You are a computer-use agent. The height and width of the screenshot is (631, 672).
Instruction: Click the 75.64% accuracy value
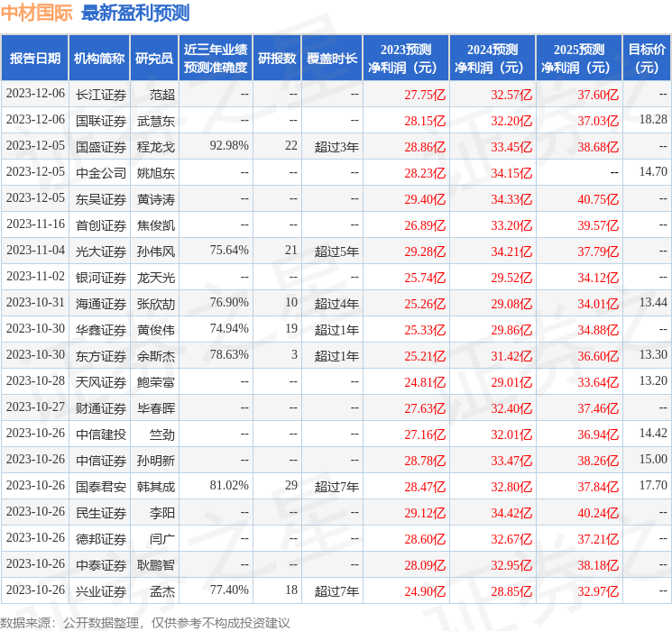coord(229,251)
